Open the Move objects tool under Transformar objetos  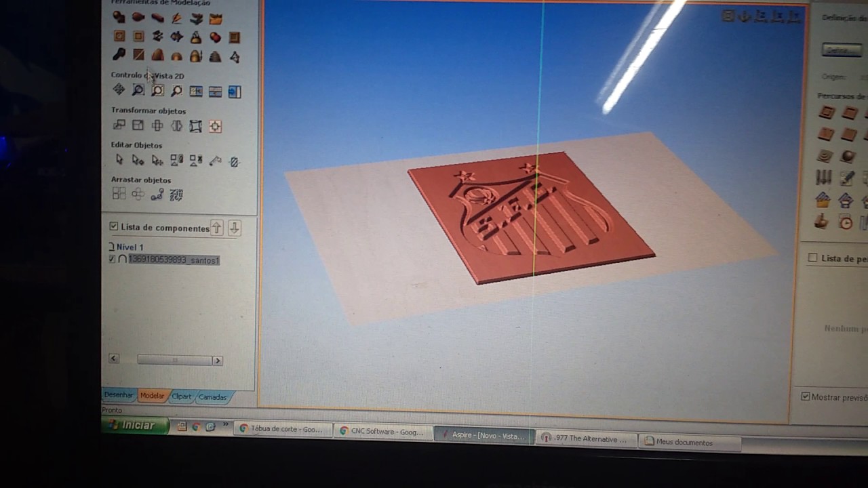(x=119, y=125)
